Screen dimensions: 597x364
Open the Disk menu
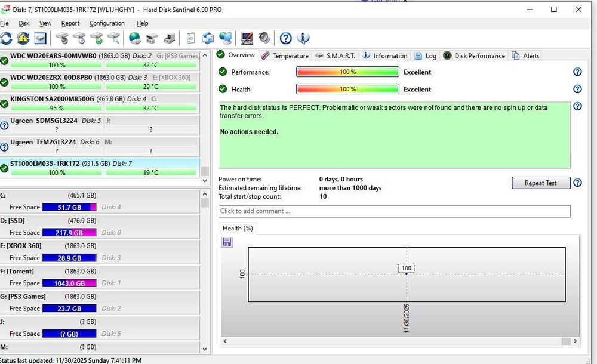[x=24, y=23]
